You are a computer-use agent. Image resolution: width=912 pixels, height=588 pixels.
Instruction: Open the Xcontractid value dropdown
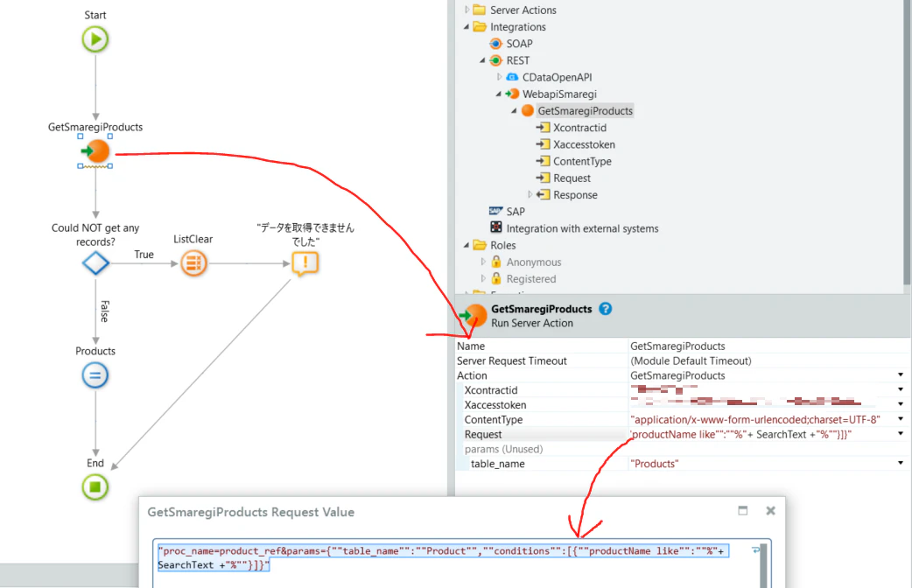pos(901,389)
